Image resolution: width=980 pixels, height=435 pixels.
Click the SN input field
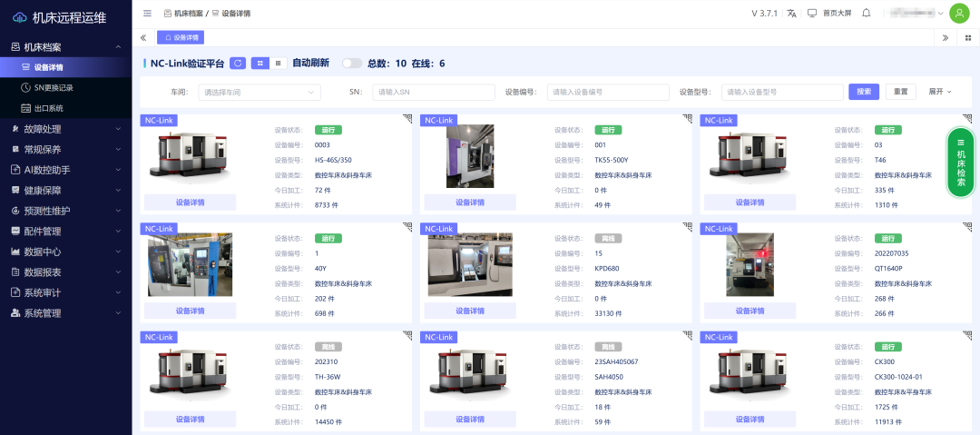click(434, 92)
